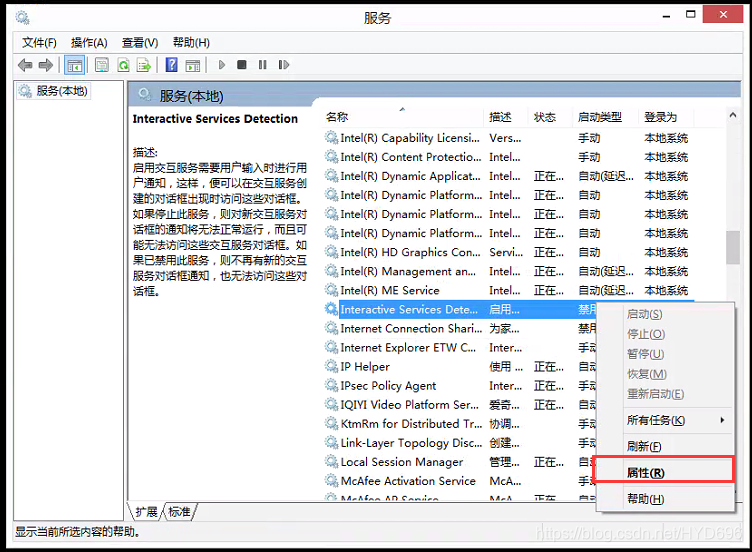Open the 查看(V) menu
The image size is (752, 552).
[x=140, y=43]
